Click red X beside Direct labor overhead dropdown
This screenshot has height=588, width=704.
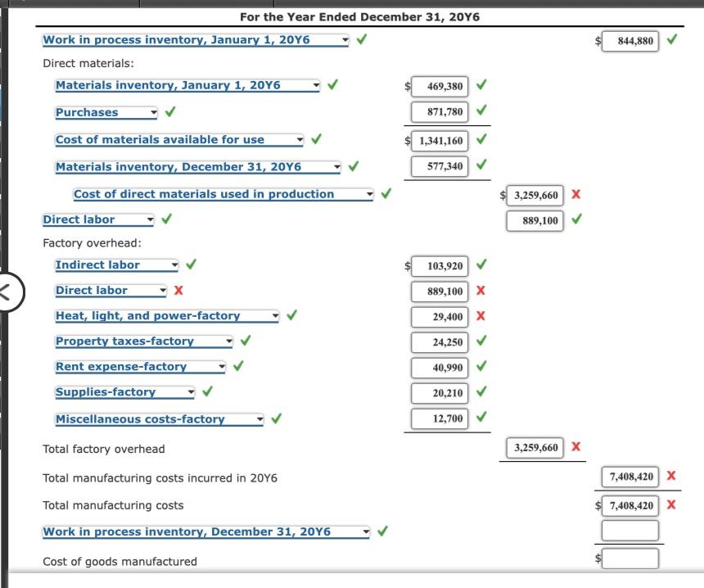coord(178,290)
